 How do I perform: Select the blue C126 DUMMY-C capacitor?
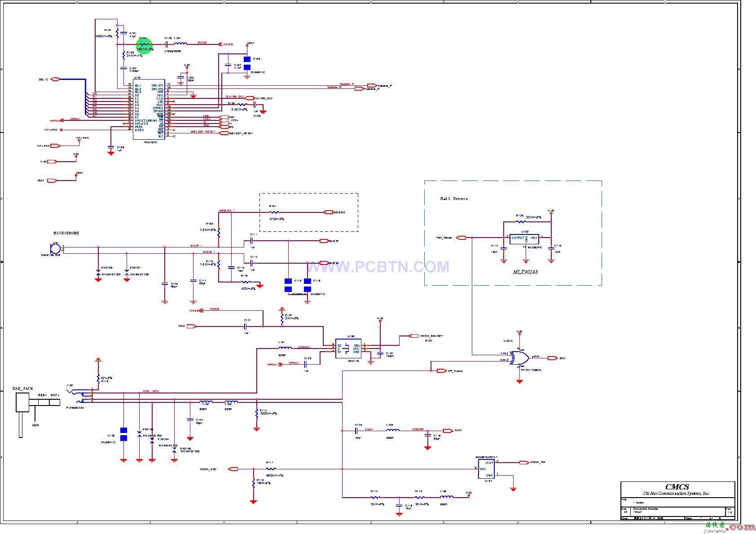point(123,434)
